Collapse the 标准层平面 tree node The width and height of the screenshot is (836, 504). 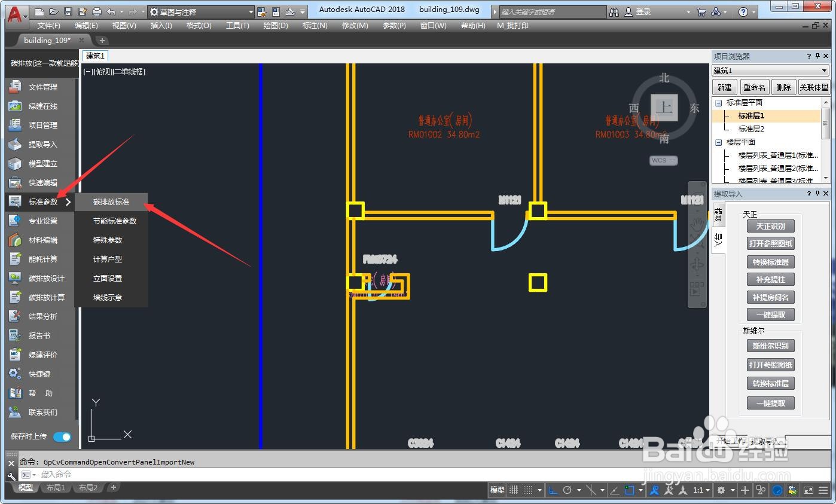pyautogui.click(x=719, y=103)
